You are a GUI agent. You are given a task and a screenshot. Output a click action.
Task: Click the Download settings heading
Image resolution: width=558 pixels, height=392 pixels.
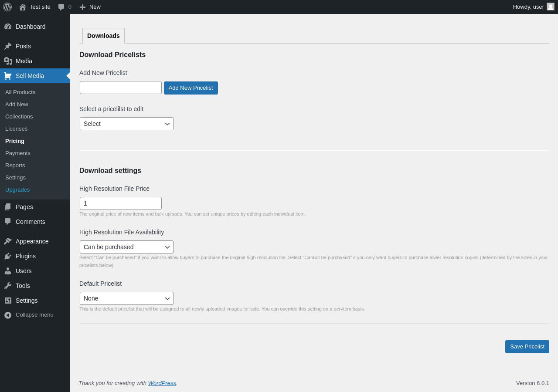(110, 171)
